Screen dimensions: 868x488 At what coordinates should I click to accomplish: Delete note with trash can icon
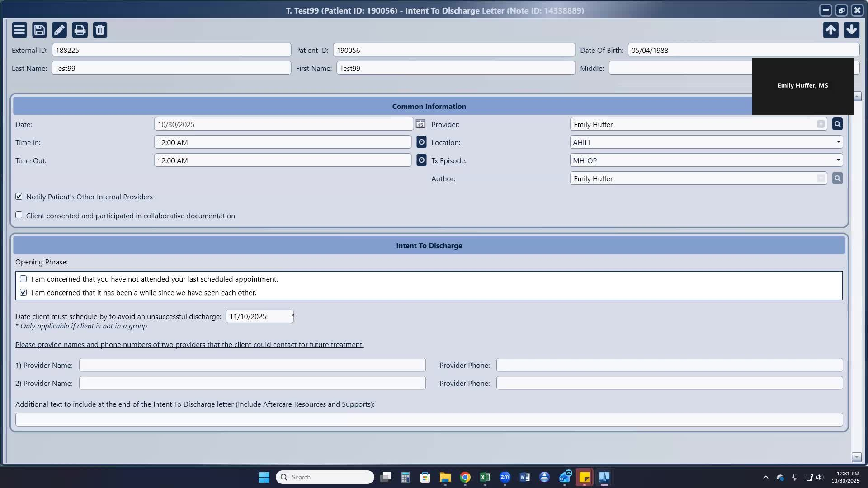pyautogui.click(x=100, y=30)
